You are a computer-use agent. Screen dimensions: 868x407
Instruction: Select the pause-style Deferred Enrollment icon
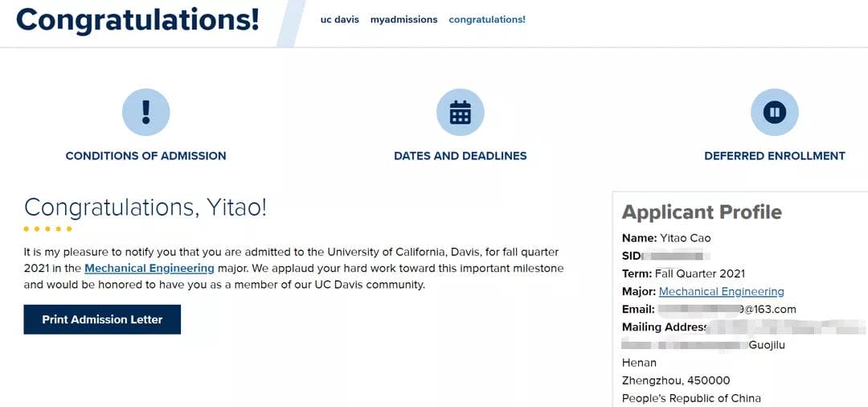tap(775, 113)
